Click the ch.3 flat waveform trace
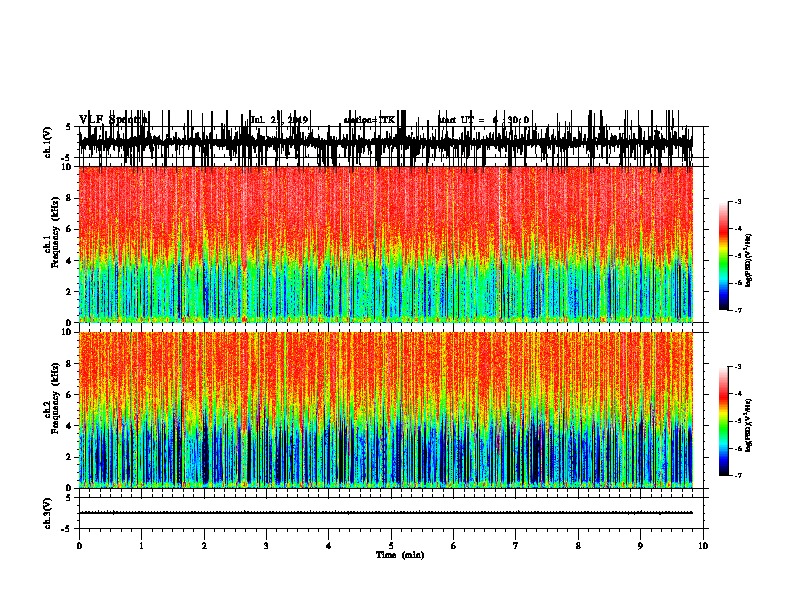The image size is (792, 612). click(386, 513)
